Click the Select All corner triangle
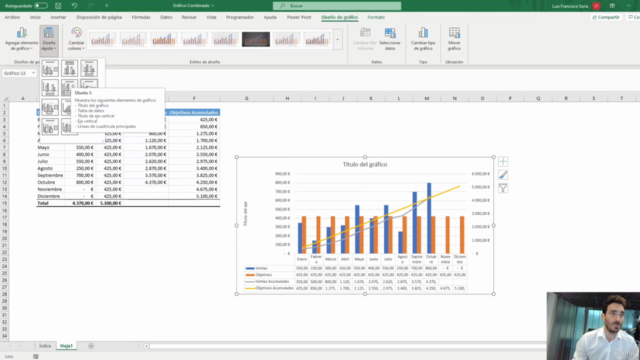The height and width of the screenshot is (360, 640). click(x=5, y=98)
